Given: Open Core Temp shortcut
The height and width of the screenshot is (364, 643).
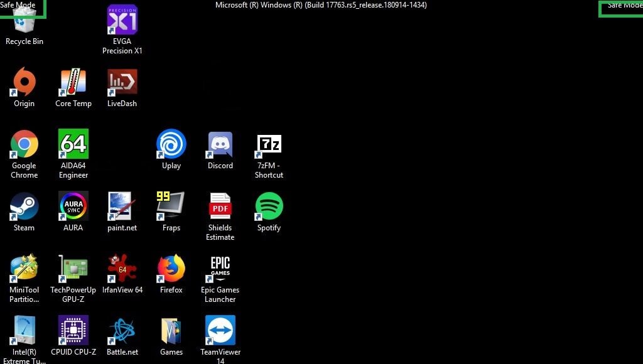Looking at the screenshot, I should tap(73, 82).
